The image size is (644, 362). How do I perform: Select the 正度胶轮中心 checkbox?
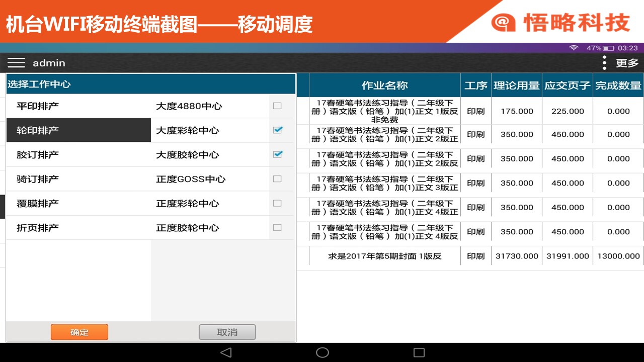pos(277,228)
